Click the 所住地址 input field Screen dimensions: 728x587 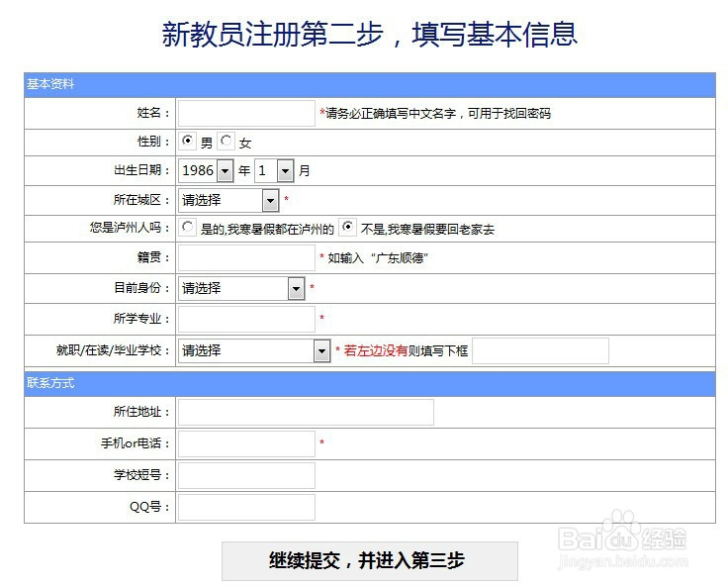click(x=306, y=412)
